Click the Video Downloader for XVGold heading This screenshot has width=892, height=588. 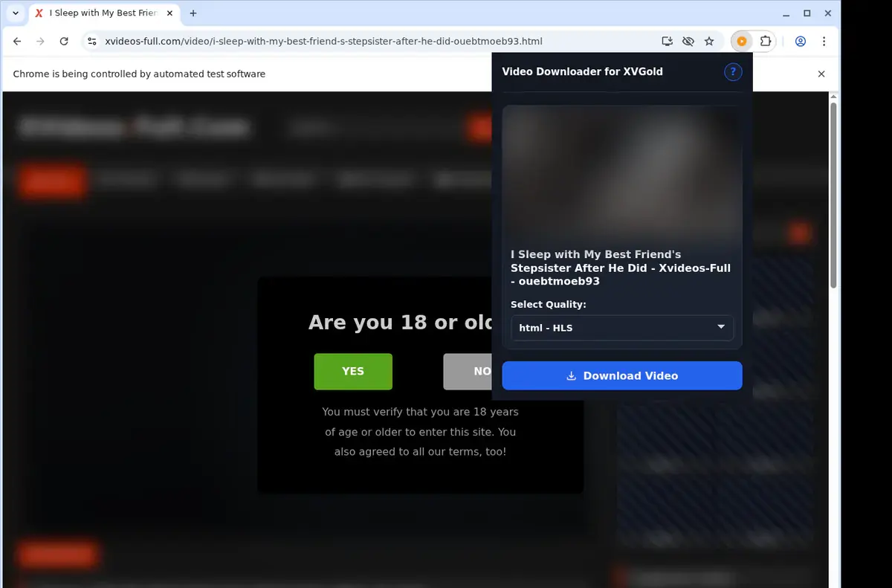coord(582,72)
